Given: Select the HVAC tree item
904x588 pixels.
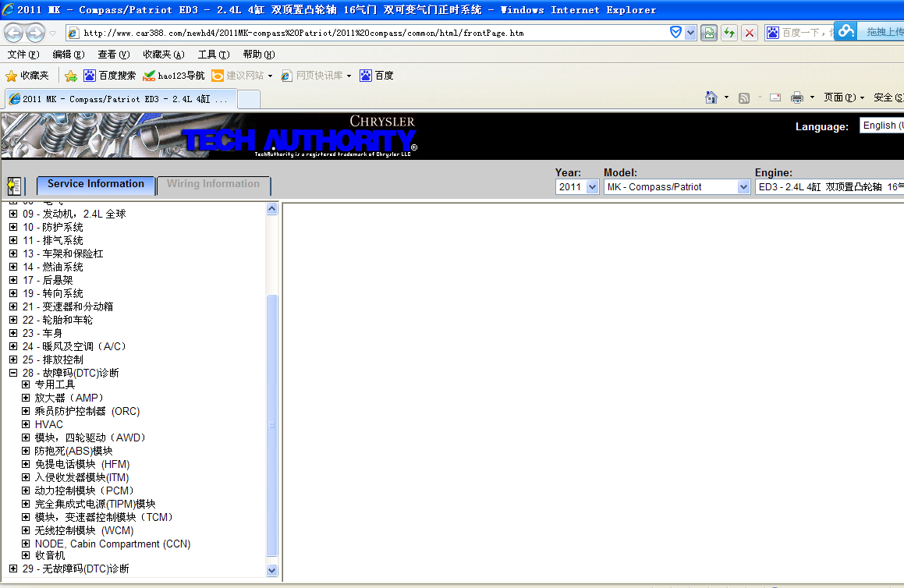Looking at the screenshot, I should coord(49,424).
